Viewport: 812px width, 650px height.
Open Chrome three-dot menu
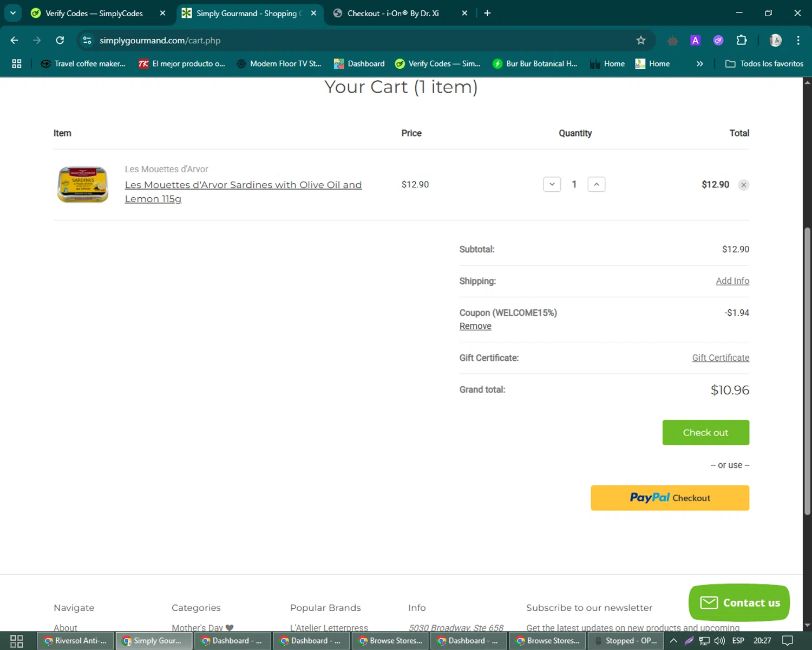click(798, 40)
